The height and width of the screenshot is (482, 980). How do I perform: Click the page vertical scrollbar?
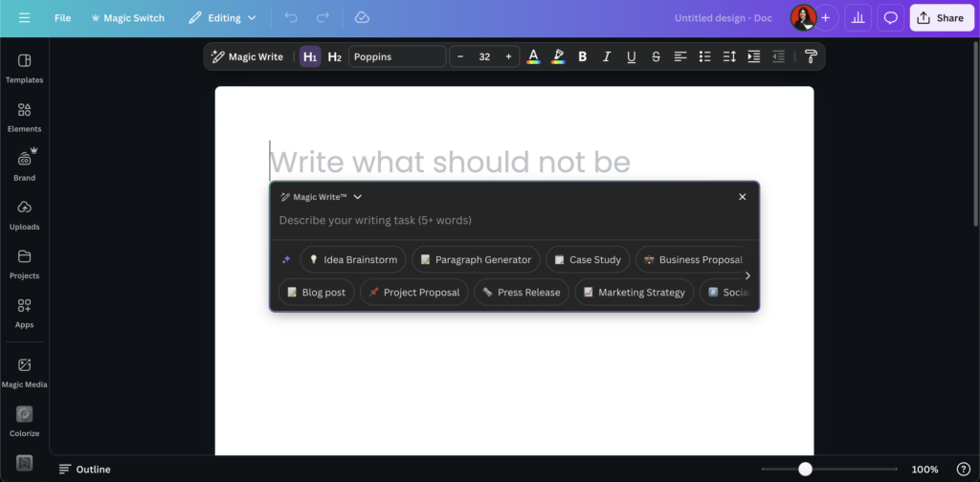pos(976,134)
